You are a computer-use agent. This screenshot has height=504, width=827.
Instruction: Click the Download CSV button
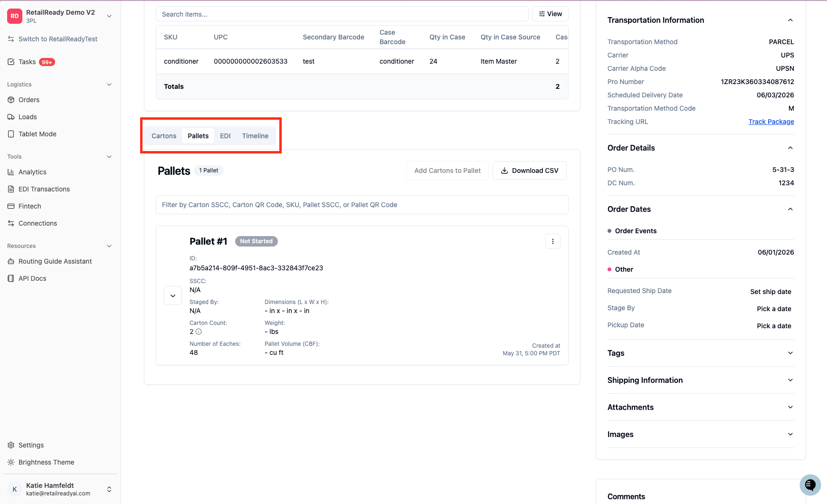[530, 171]
